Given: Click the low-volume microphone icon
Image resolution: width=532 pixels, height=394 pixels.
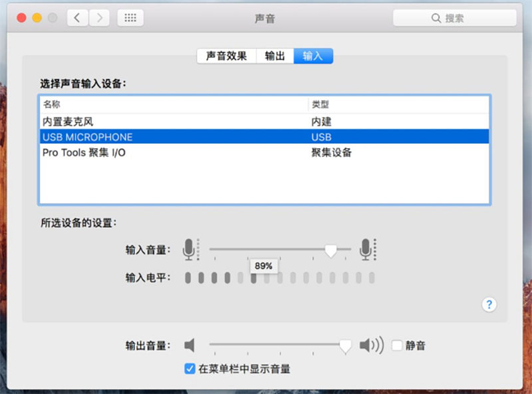Looking at the screenshot, I should pyautogui.click(x=190, y=250).
